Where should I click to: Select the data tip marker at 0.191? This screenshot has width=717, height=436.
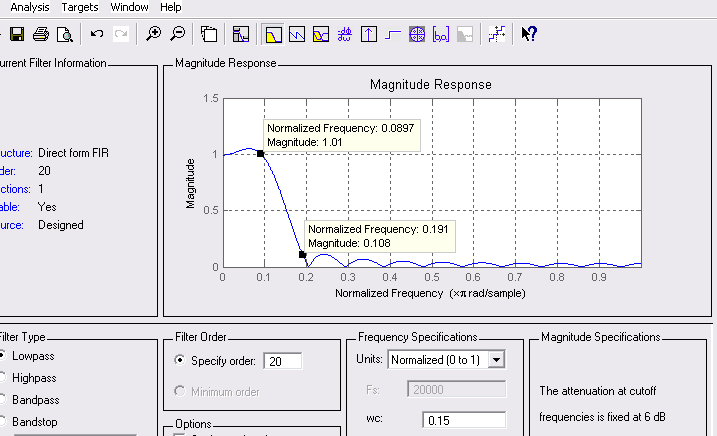tap(302, 254)
